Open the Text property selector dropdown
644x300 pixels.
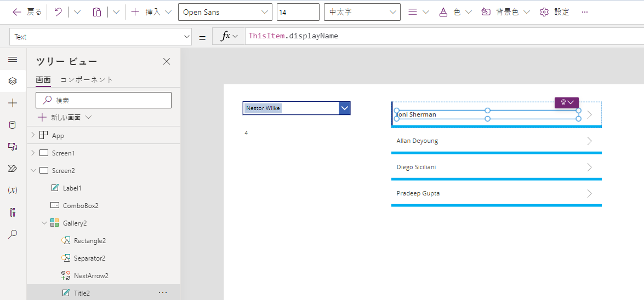pyautogui.click(x=100, y=37)
